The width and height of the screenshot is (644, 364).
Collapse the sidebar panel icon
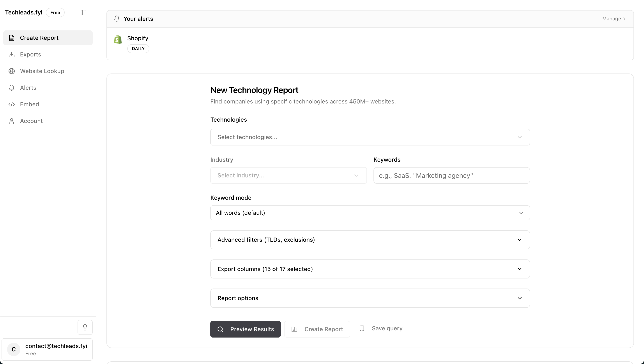[x=83, y=12]
